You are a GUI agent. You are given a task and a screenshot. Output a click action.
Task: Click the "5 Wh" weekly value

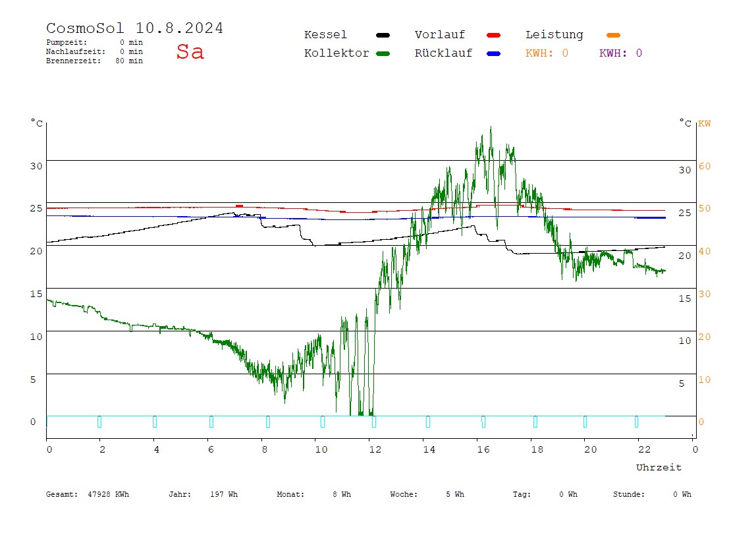pyautogui.click(x=455, y=494)
